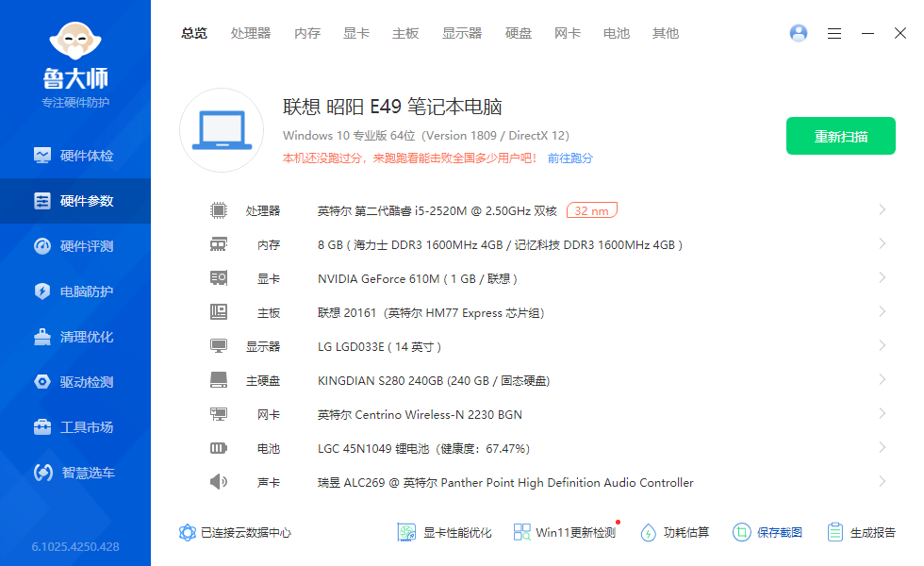Click the version number 6.1025.4250.428
The height and width of the screenshot is (566, 924).
point(75,546)
